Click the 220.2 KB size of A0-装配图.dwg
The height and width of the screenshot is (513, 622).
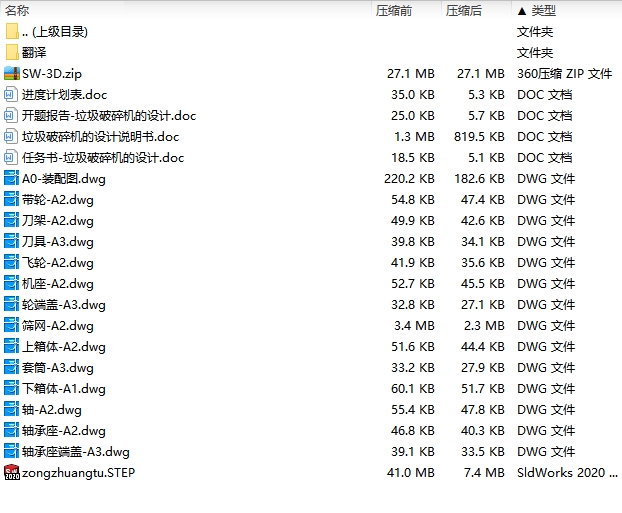point(409,179)
